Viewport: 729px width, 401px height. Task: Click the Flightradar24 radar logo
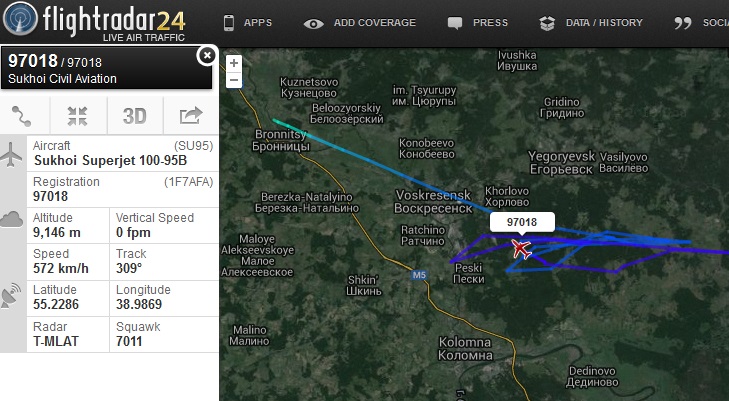[20, 20]
